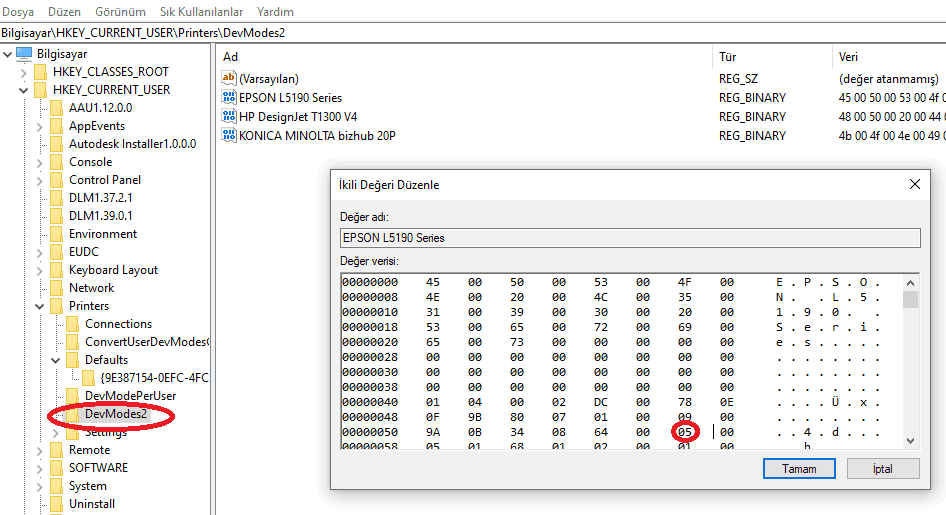
Task: Open the Dosya menu
Action: [19, 12]
